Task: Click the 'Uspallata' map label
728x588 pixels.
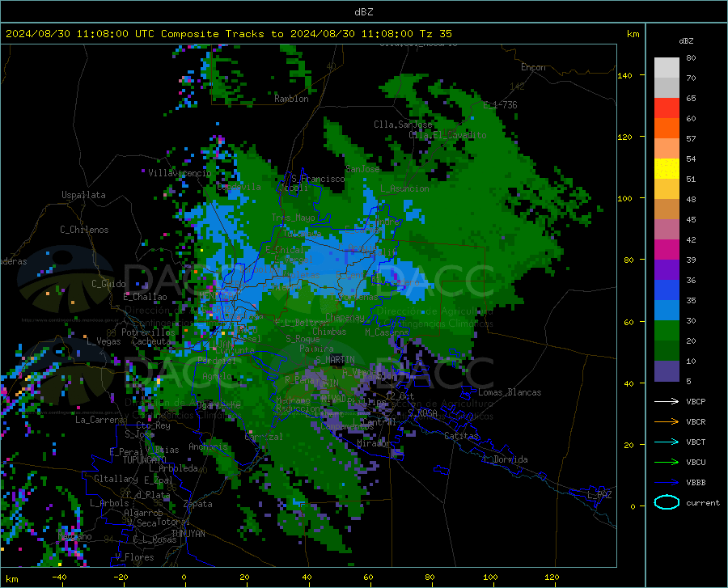Action: point(83,195)
